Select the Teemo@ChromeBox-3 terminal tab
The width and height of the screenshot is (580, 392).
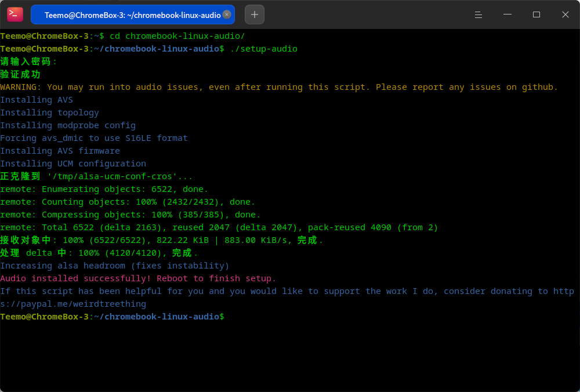133,15
